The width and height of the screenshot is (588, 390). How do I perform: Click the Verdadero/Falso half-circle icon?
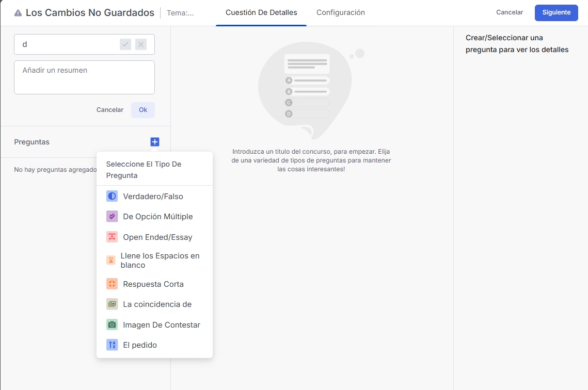point(112,197)
